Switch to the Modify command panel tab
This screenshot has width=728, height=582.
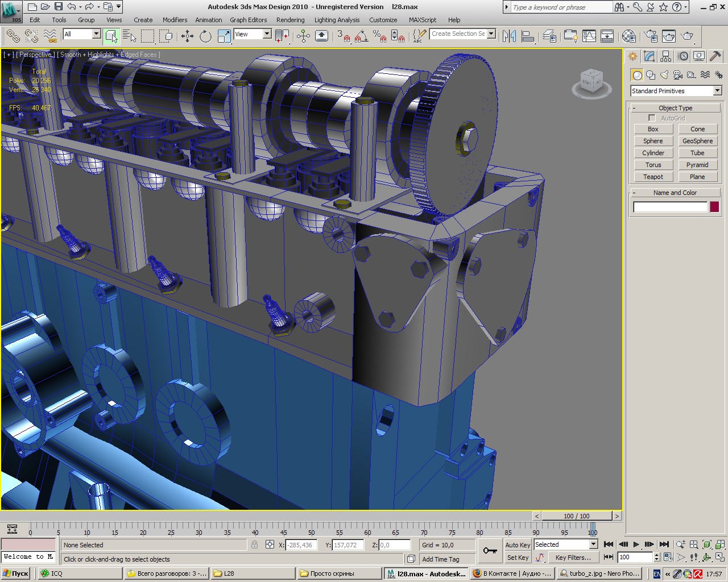click(x=649, y=56)
